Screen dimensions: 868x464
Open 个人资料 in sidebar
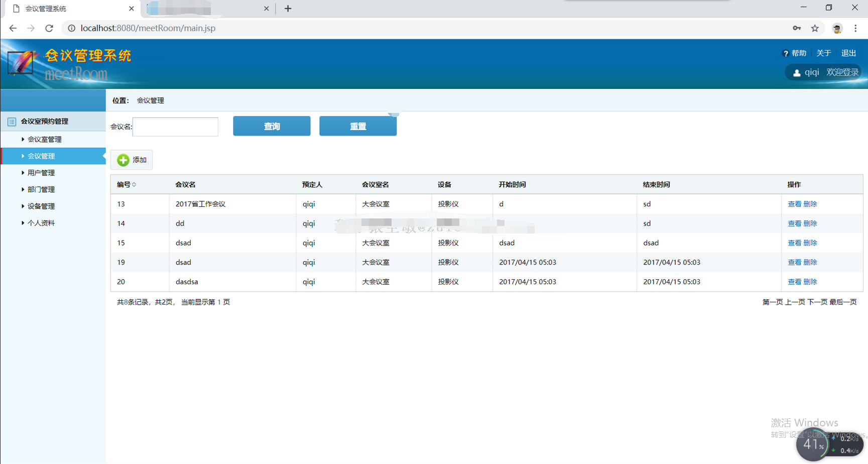pos(41,223)
